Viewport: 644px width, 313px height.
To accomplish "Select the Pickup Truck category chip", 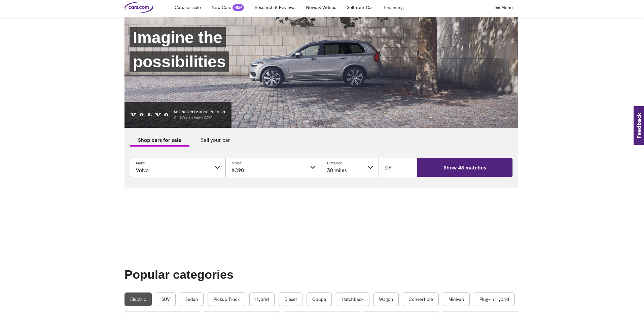I will coord(226,299).
